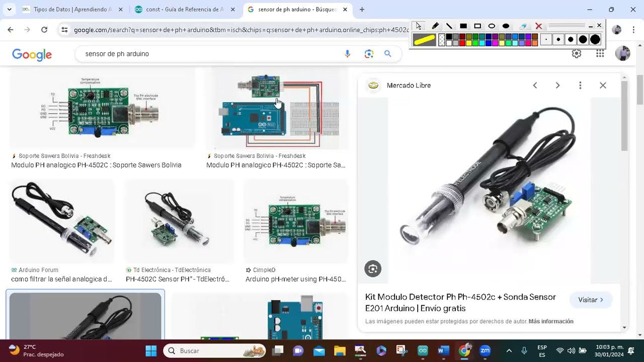Show hidden system tray icons chevron

pyautogui.click(x=509, y=350)
